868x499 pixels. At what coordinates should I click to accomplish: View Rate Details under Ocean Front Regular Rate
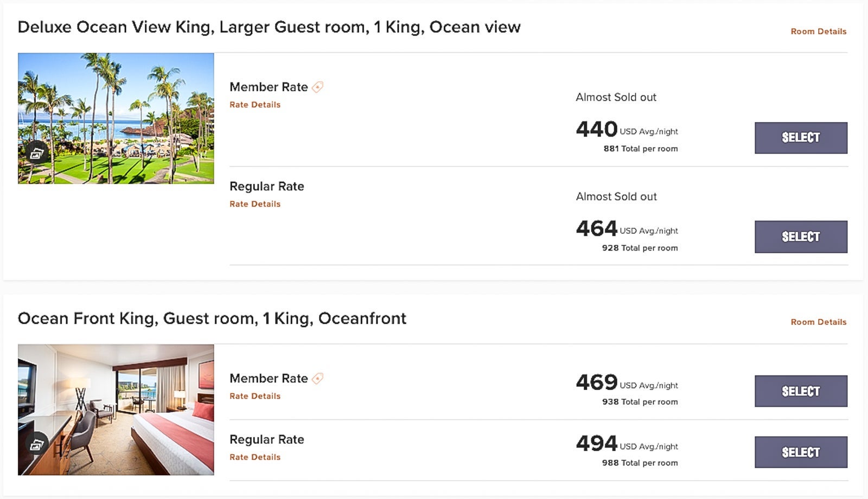point(255,457)
